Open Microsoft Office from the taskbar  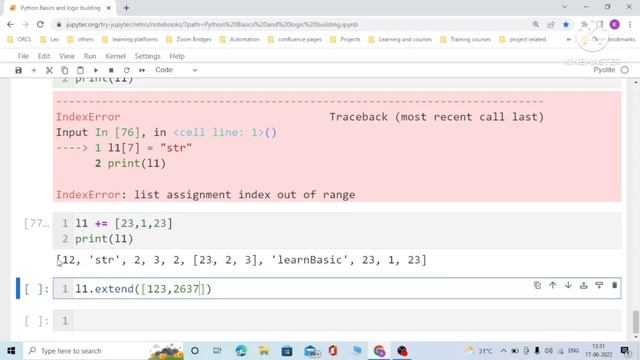tap(333, 351)
